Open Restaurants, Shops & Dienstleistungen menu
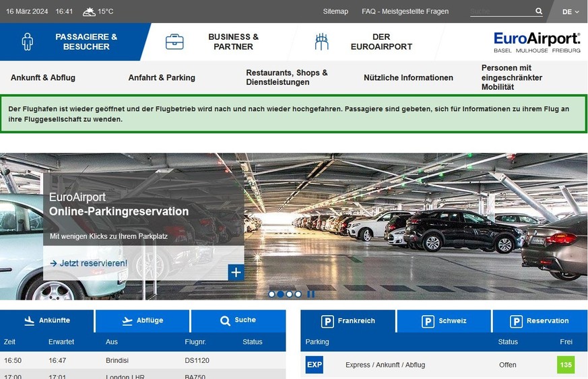The height and width of the screenshot is (379, 588). click(287, 77)
